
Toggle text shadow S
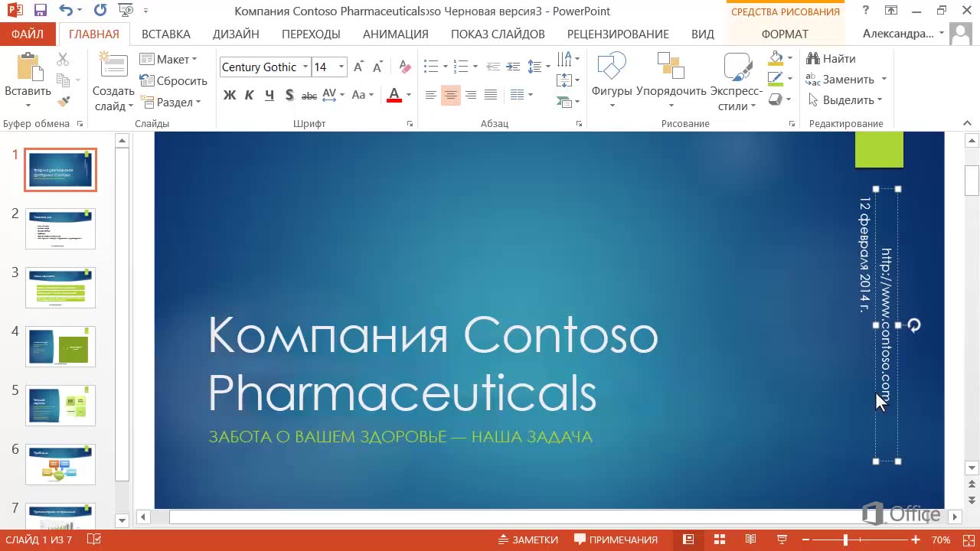tap(289, 95)
